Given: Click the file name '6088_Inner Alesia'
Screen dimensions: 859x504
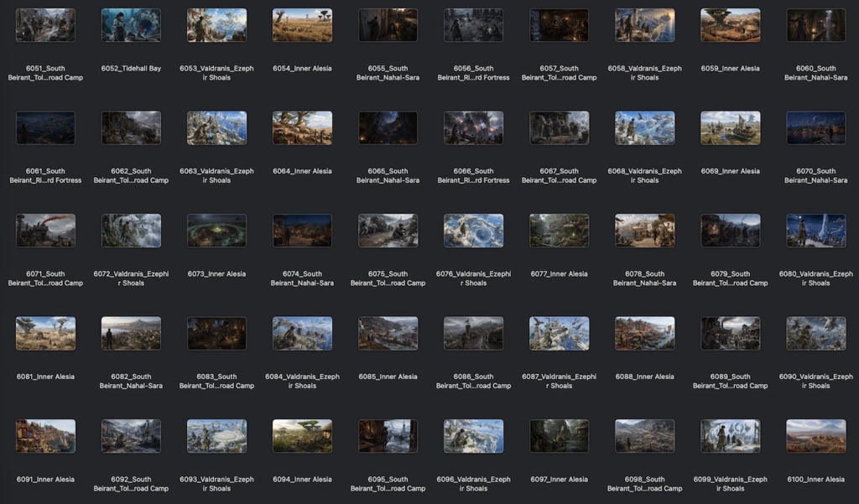Looking at the screenshot, I should pos(645,377).
